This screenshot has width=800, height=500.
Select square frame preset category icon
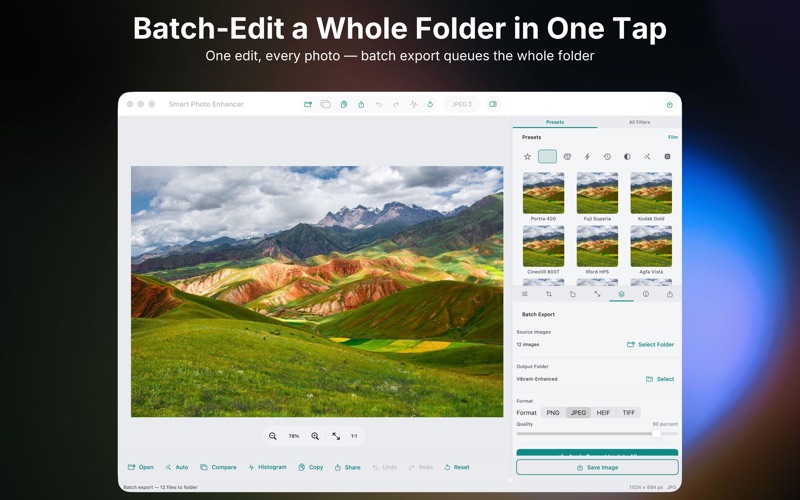tap(667, 157)
